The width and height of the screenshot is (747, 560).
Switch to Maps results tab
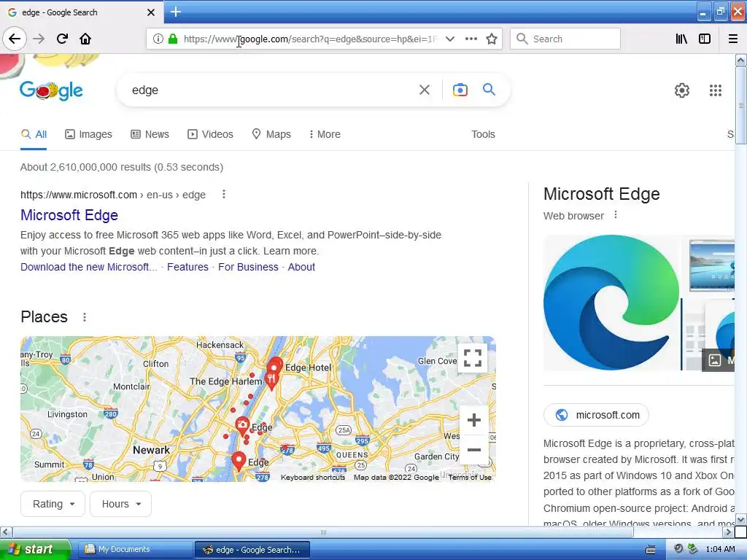click(x=271, y=134)
